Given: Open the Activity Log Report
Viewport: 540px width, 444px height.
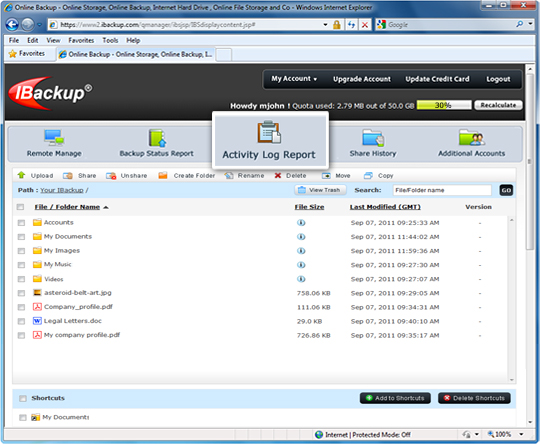Looking at the screenshot, I should coord(269,141).
